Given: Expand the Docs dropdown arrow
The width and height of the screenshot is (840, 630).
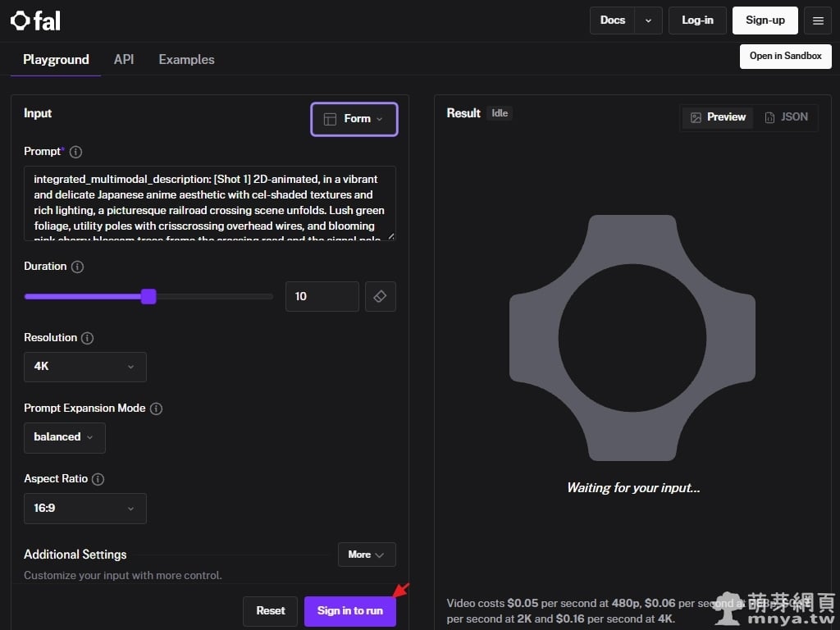Looking at the screenshot, I should [648, 21].
